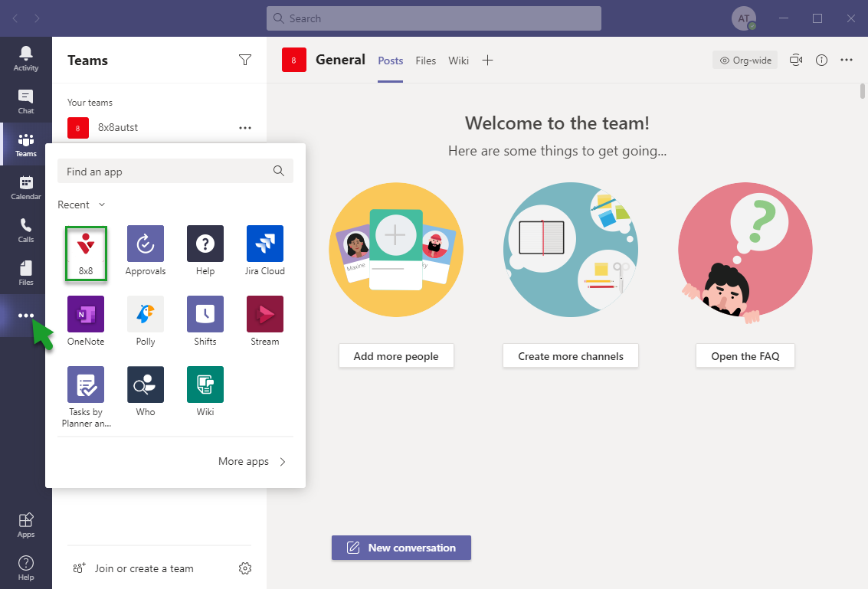The image size is (868, 589).
Task: Click the Meet video camera icon
Action: click(x=796, y=61)
